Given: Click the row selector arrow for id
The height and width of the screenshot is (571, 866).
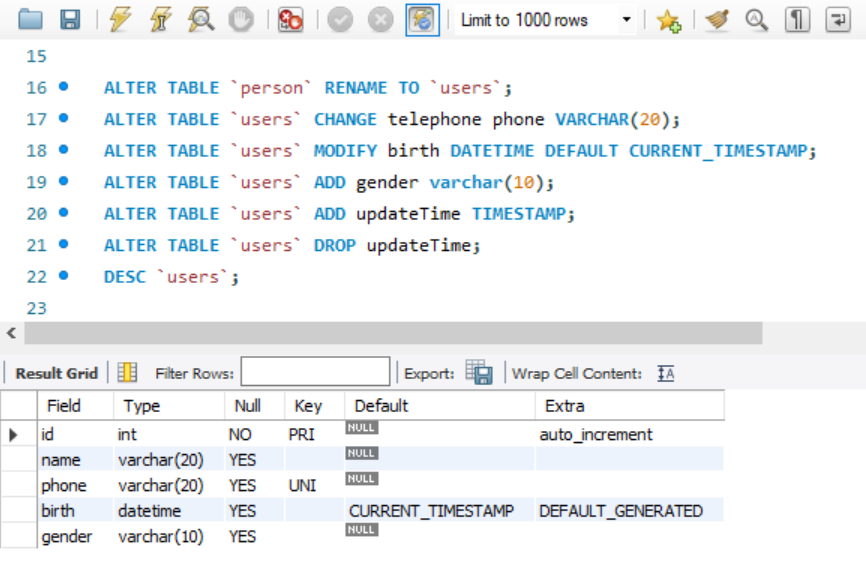Looking at the screenshot, I should point(13,435).
